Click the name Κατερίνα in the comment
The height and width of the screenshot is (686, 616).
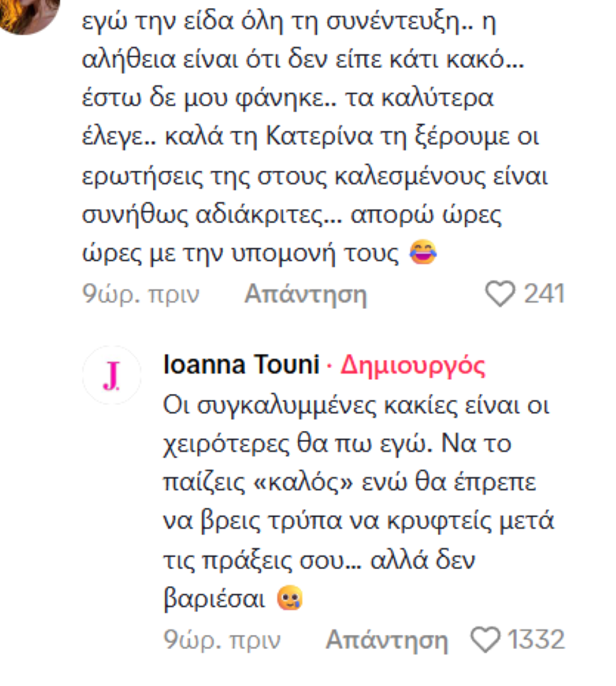click(x=320, y=137)
